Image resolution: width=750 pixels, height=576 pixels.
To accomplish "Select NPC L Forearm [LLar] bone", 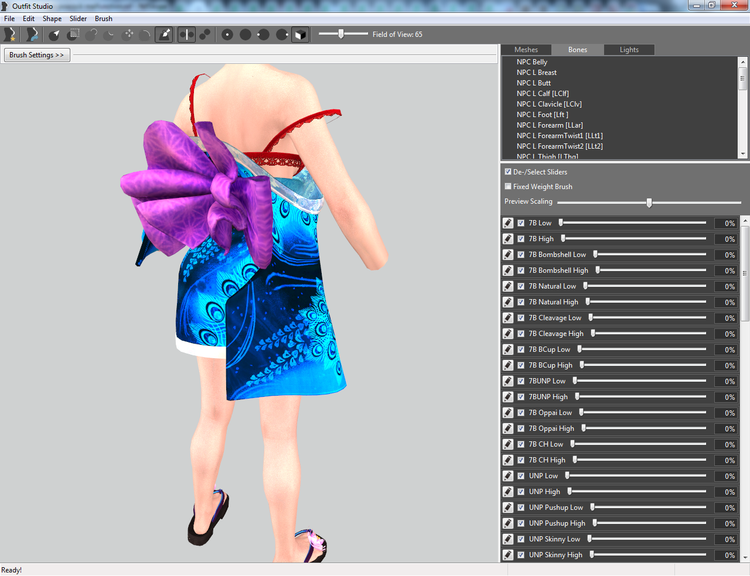I will (550, 125).
